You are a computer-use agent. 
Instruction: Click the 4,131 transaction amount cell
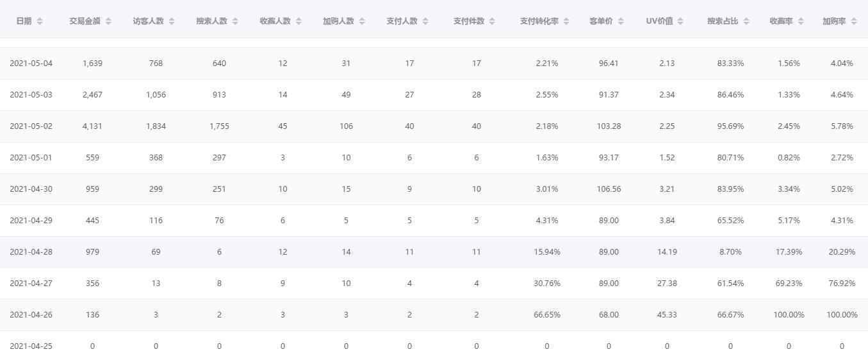pos(92,126)
